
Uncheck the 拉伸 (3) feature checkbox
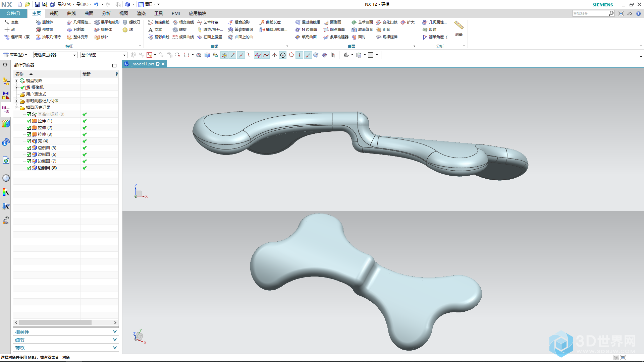coord(29,134)
